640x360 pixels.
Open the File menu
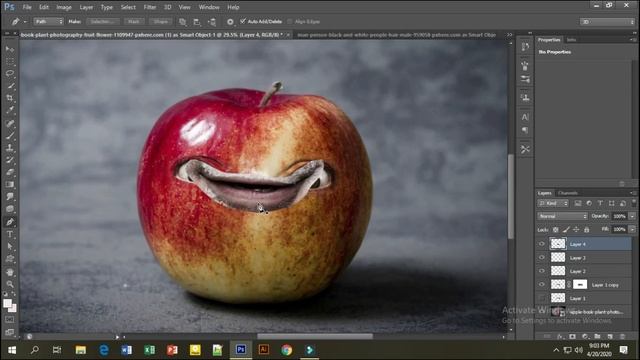click(x=27, y=7)
